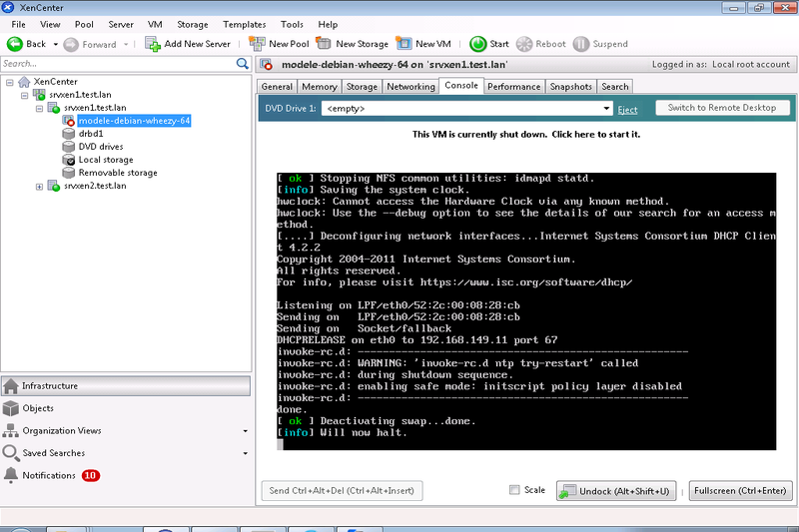Collapse the srvxen1.test.lan pool node
799x532 pixels.
pos(24,95)
